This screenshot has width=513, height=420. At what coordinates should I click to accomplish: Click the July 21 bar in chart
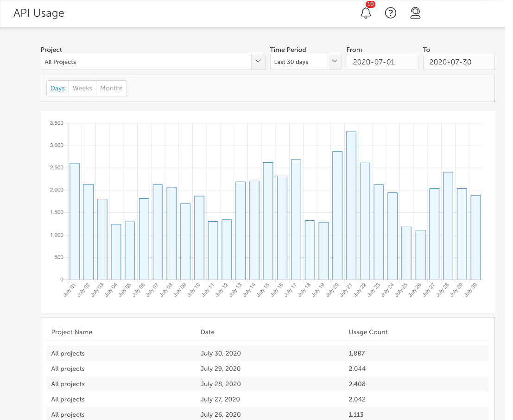[351, 205]
